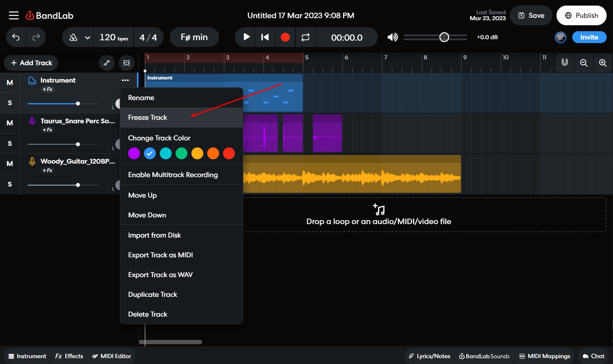The height and width of the screenshot is (364, 613).
Task: Pick the green track color swatch
Action: [182, 153]
